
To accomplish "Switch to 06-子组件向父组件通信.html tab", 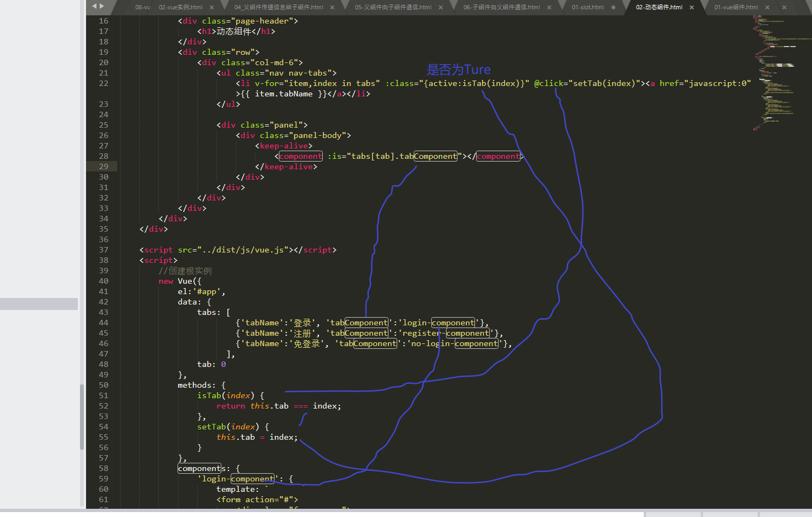I will pos(501,7).
